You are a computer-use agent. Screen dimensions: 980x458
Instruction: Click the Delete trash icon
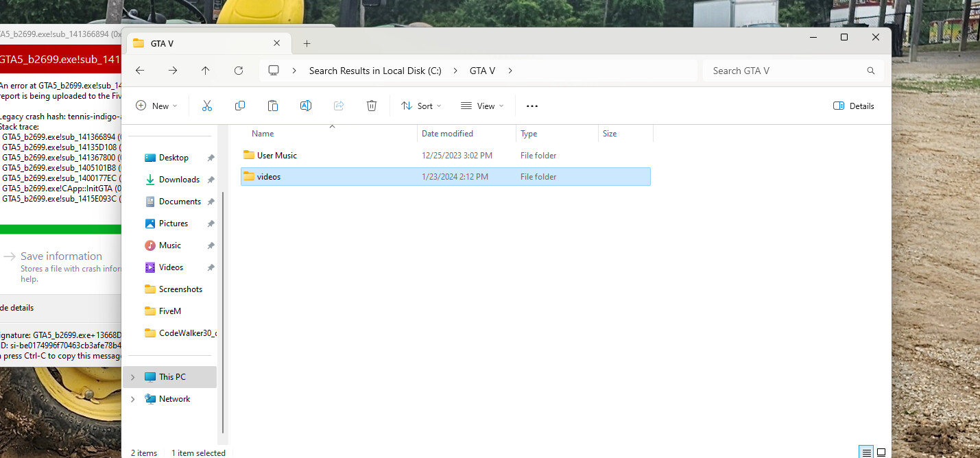click(x=372, y=106)
